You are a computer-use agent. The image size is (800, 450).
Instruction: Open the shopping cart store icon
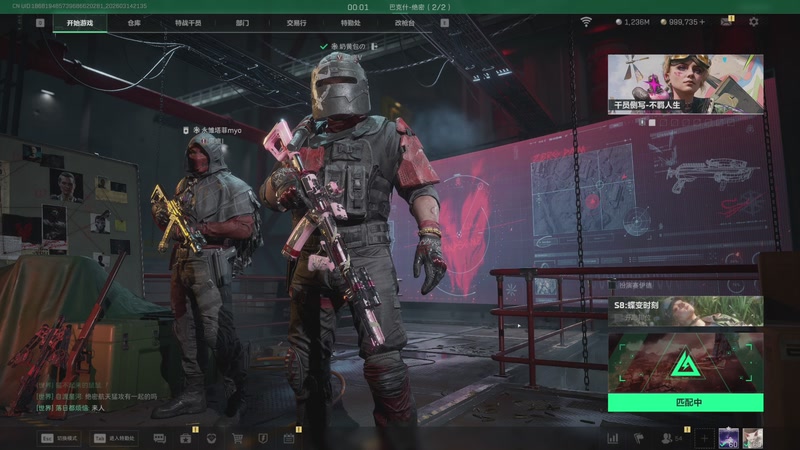237,438
